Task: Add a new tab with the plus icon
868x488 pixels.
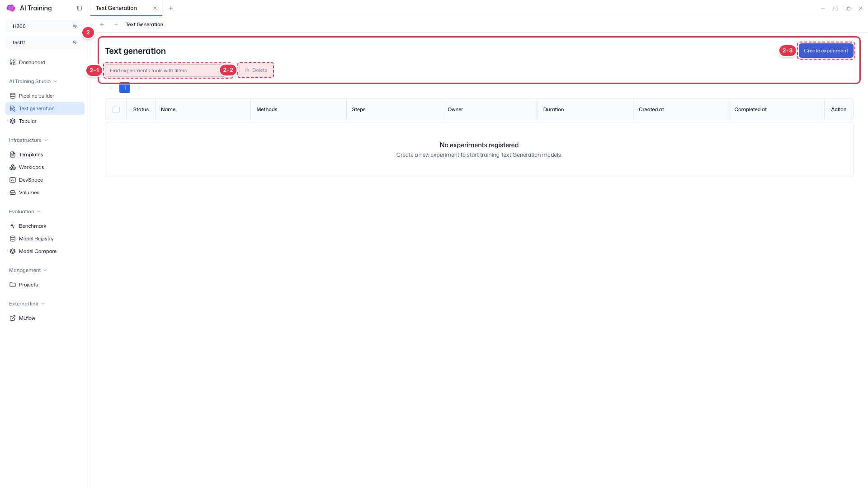Action: point(171,8)
